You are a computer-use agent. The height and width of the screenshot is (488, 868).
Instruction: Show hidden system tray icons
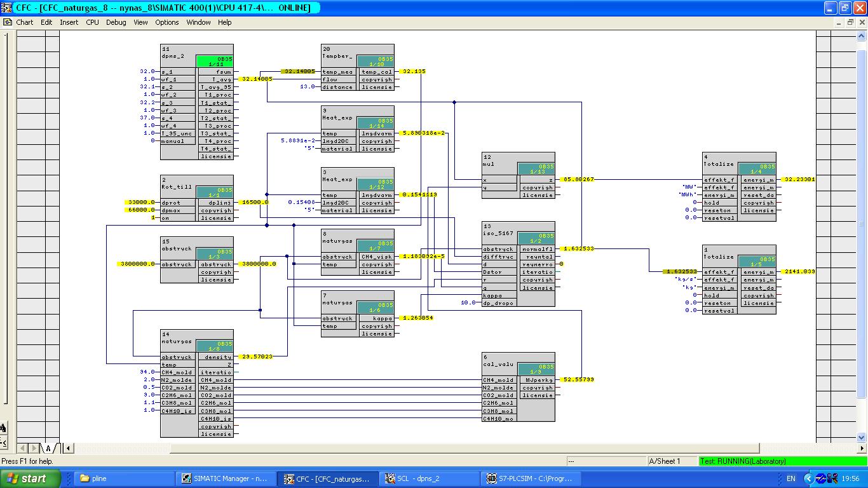click(x=808, y=478)
